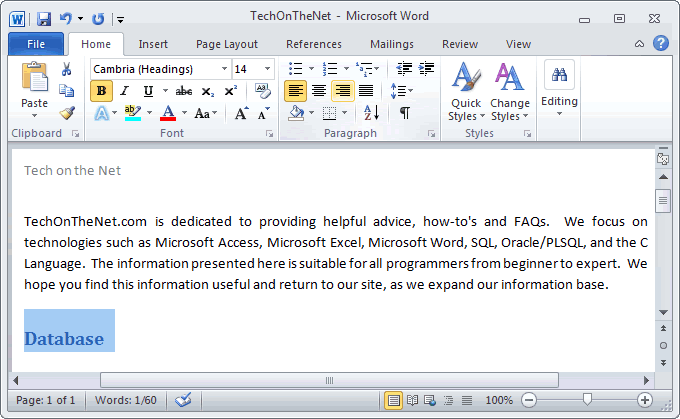Viewport: 680px width, 419px height.
Task: Align text right
Action: point(343,91)
